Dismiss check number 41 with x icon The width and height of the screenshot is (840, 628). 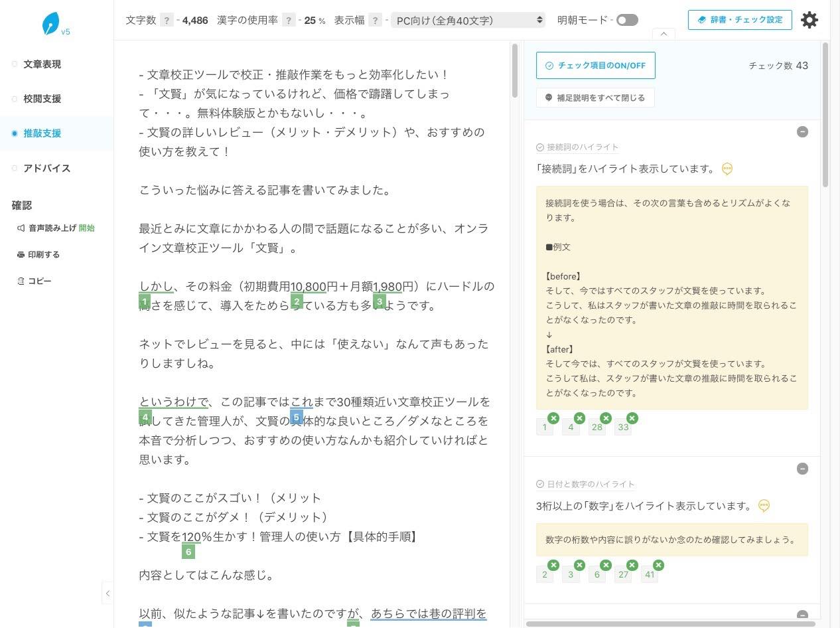point(658,566)
